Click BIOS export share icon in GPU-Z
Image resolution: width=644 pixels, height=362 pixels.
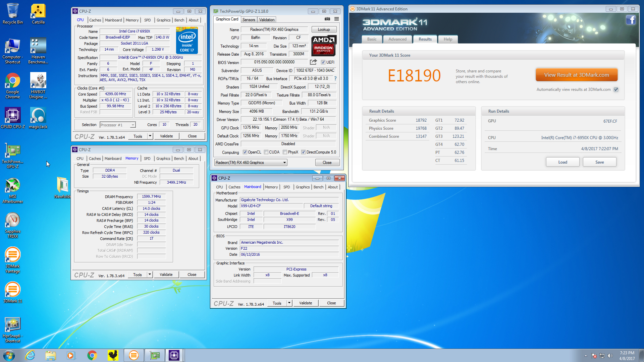pos(313,62)
